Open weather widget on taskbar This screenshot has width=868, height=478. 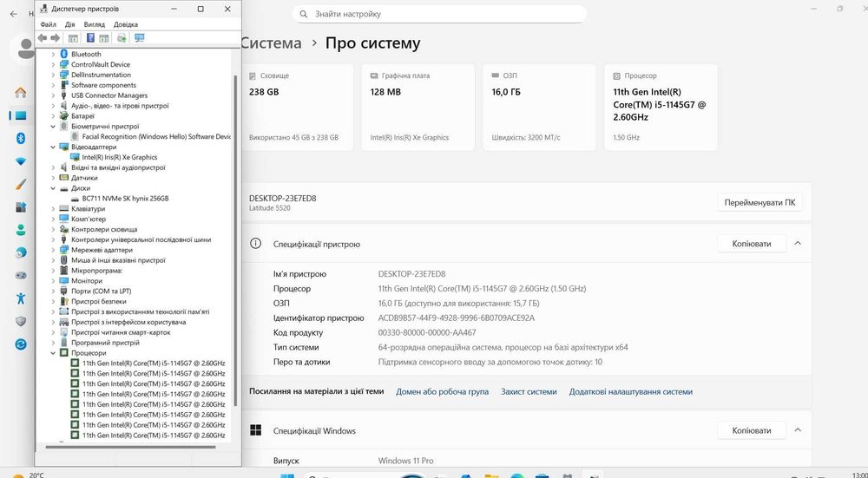pos(28,475)
